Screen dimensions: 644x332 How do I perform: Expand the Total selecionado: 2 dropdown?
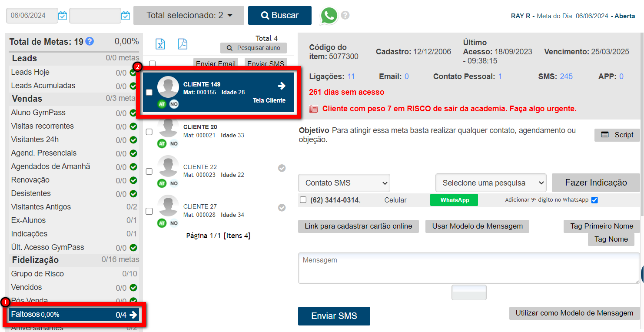point(189,16)
